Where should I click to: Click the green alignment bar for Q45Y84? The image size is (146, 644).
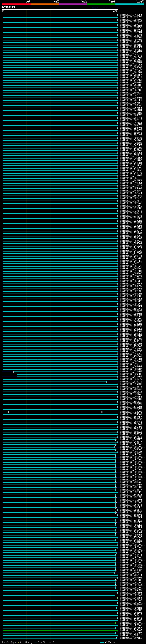pyautogui.click(x=60, y=598)
